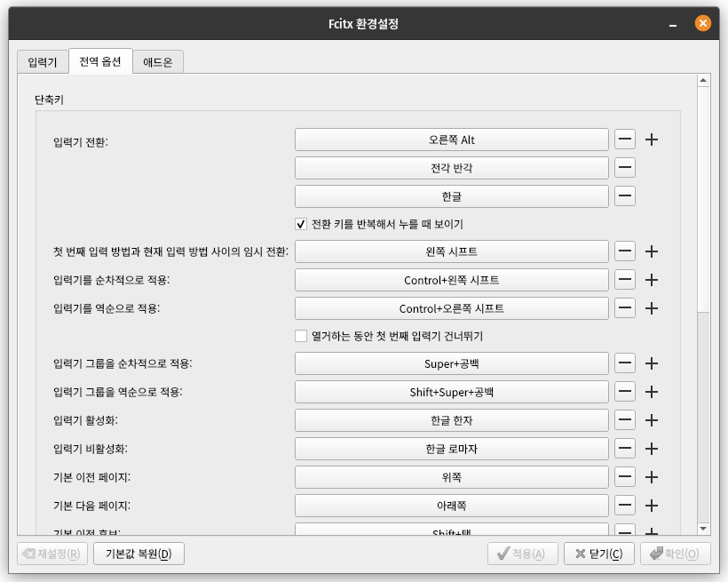Image resolution: width=728 pixels, height=582 pixels.
Task: Close the Fcitx 환경설정 window
Action: click(x=702, y=23)
